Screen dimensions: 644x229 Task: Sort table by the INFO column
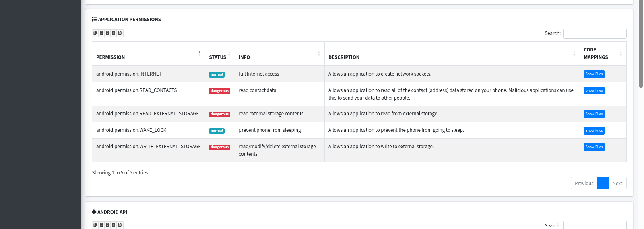click(x=280, y=54)
